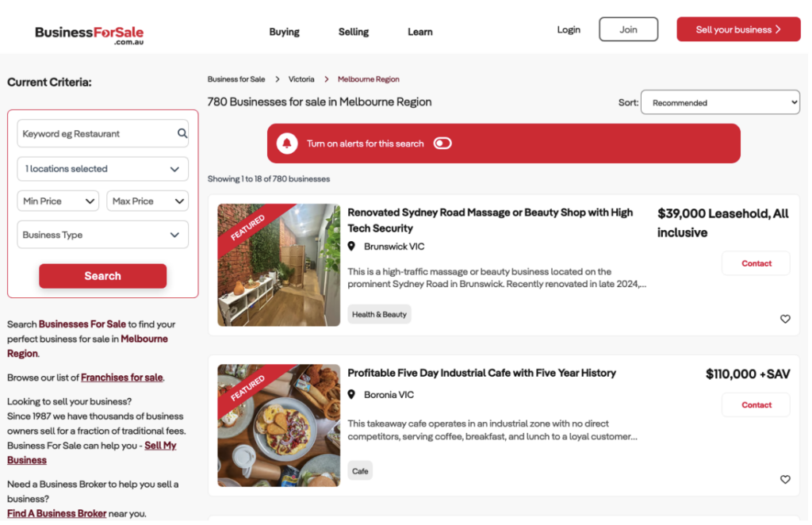Viewport: 812px width, 525px height.
Task: Open the Max Price dropdown
Action: pyautogui.click(x=147, y=201)
